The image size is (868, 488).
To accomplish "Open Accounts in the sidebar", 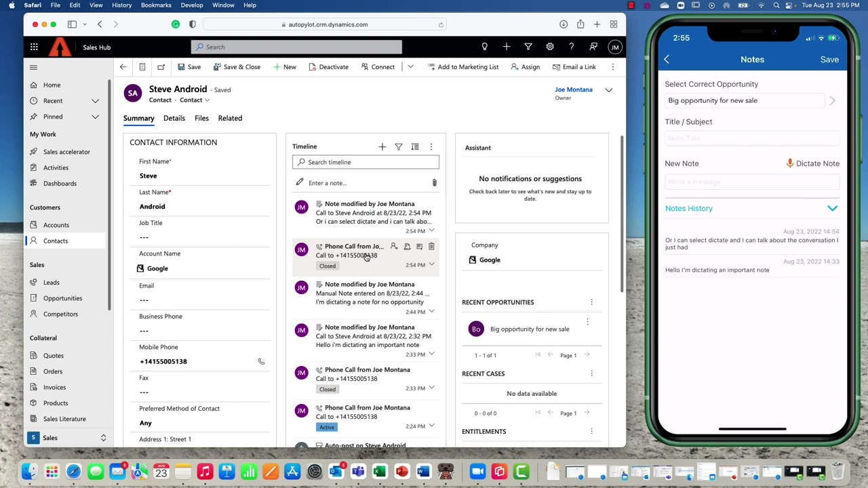I will (x=56, y=225).
